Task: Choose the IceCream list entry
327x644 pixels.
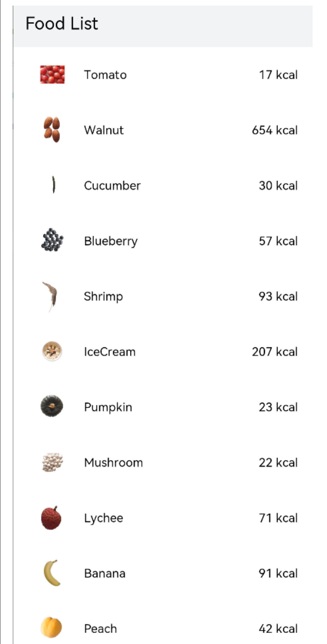Action: (163, 352)
